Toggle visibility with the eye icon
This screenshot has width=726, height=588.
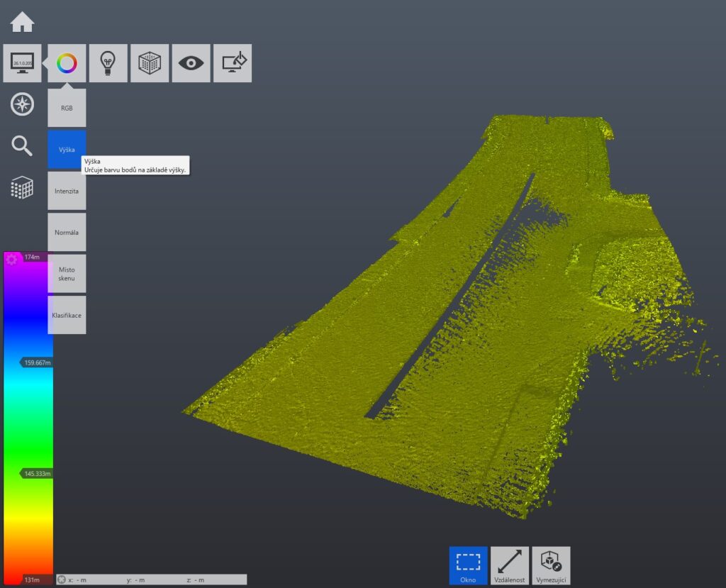pos(191,63)
